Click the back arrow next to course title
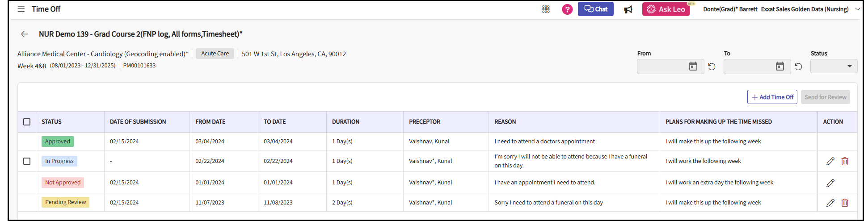The height and width of the screenshot is (221, 868). point(25,34)
